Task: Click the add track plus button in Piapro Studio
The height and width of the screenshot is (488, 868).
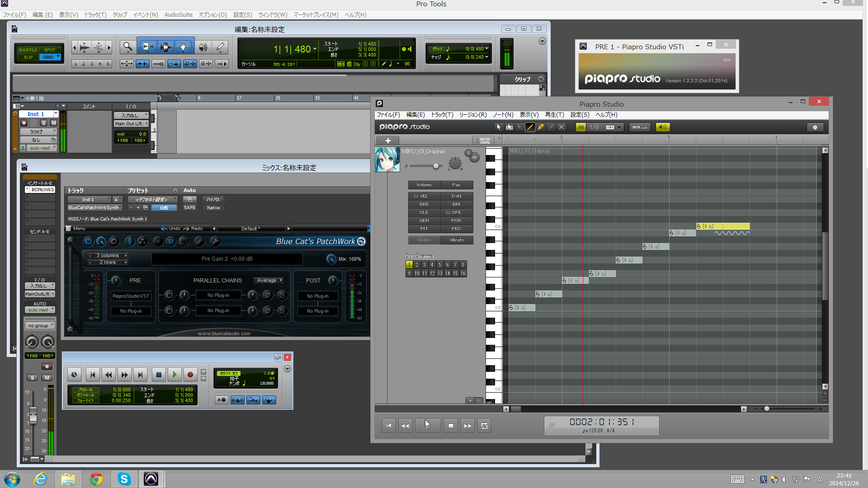Action: [x=388, y=141]
